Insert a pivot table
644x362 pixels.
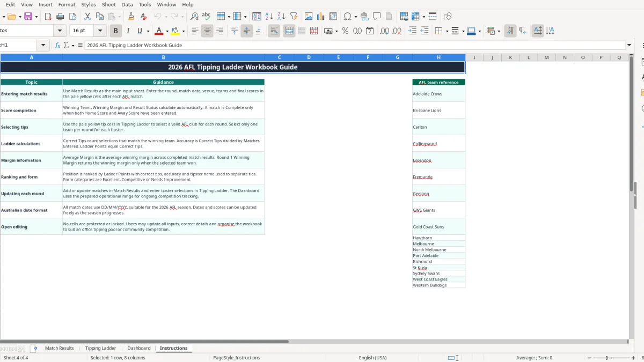[333, 17]
